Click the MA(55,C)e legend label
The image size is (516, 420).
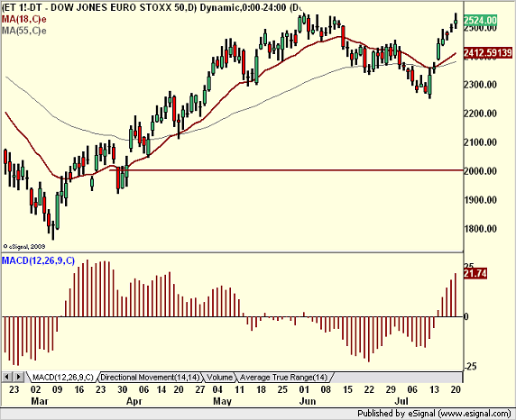[x=24, y=31]
